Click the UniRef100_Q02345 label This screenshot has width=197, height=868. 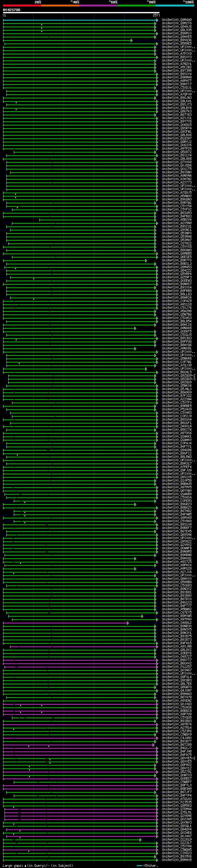tap(177, 819)
